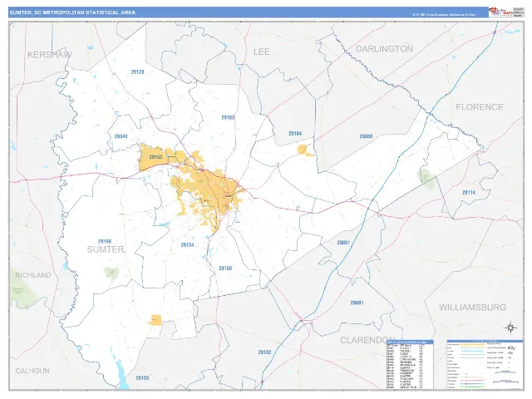The width and height of the screenshot is (532, 399).
Task: Click ZIP code 29168 label
Action: [x=105, y=241]
